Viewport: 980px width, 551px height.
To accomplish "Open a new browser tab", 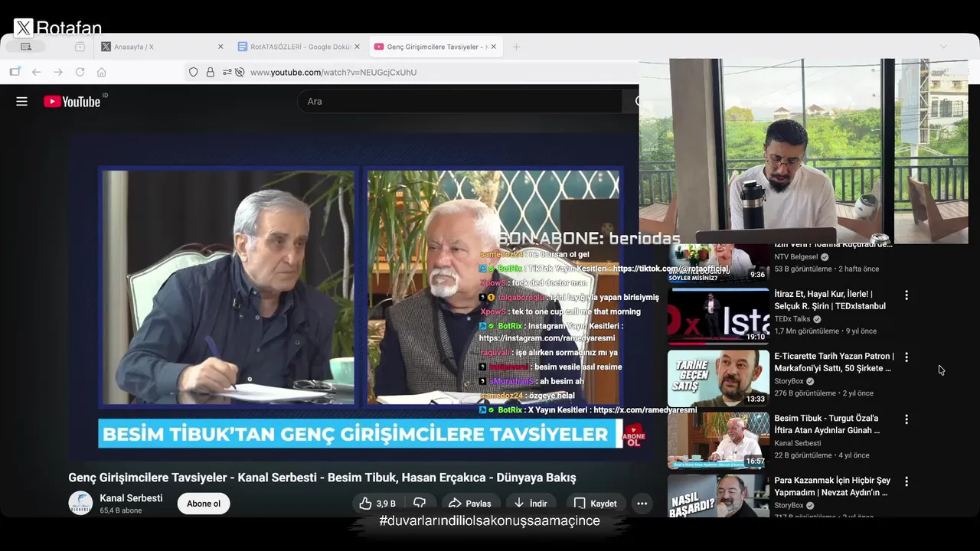I will (516, 47).
